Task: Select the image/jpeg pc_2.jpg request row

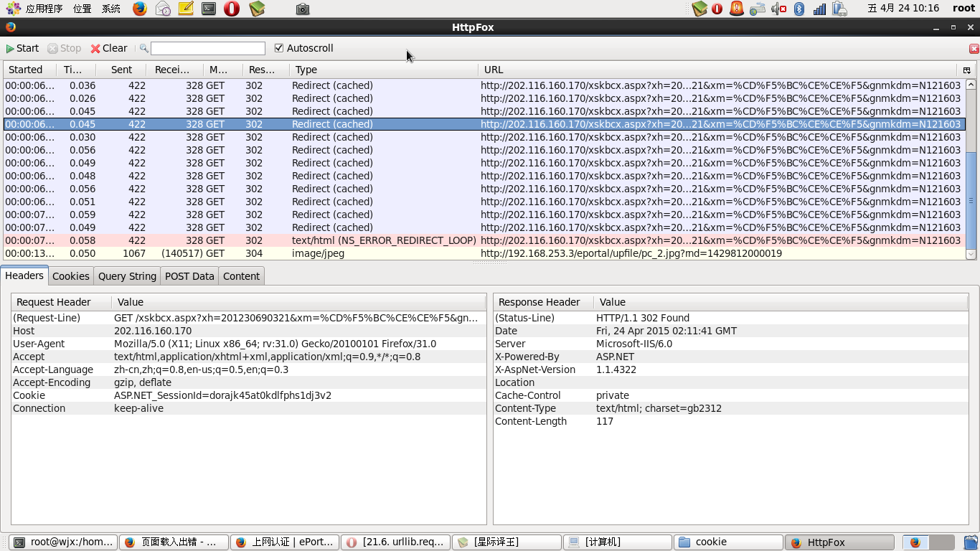Action: (484, 253)
